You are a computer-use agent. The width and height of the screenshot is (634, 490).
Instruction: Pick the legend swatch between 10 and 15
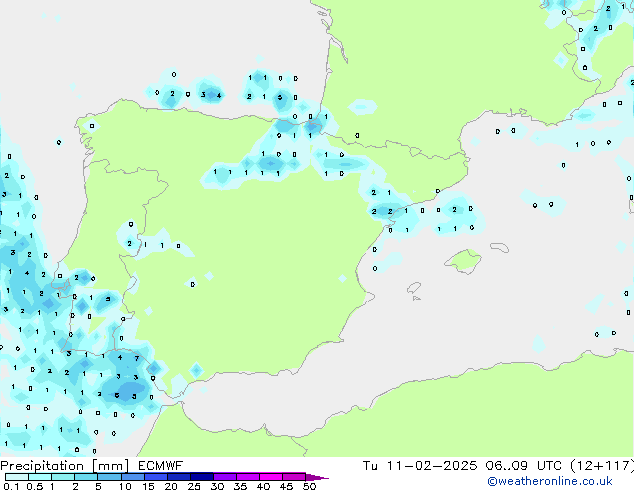click(x=133, y=477)
